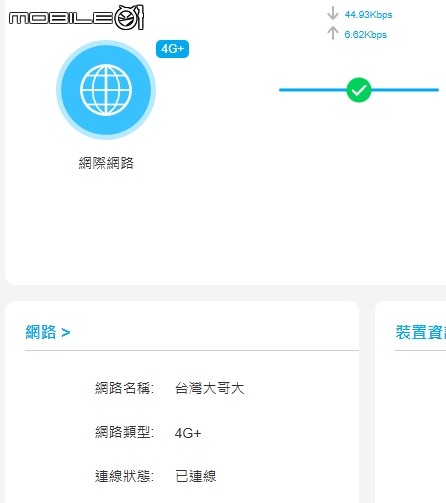Select the 網際網路 label text

[x=106, y=163]
